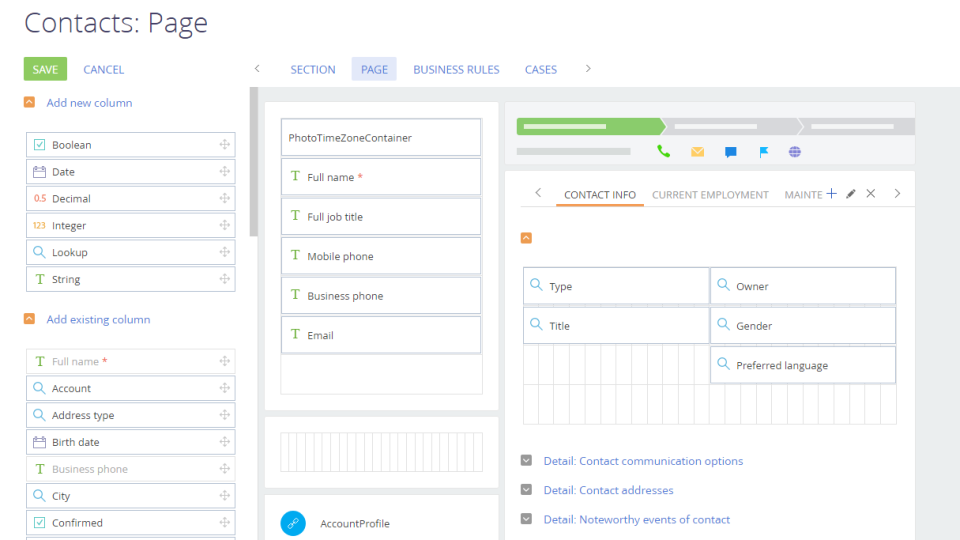This screenshot has width=960, height=540.
Task: Click drag handle of Address type column
Action: pos(225,415)
